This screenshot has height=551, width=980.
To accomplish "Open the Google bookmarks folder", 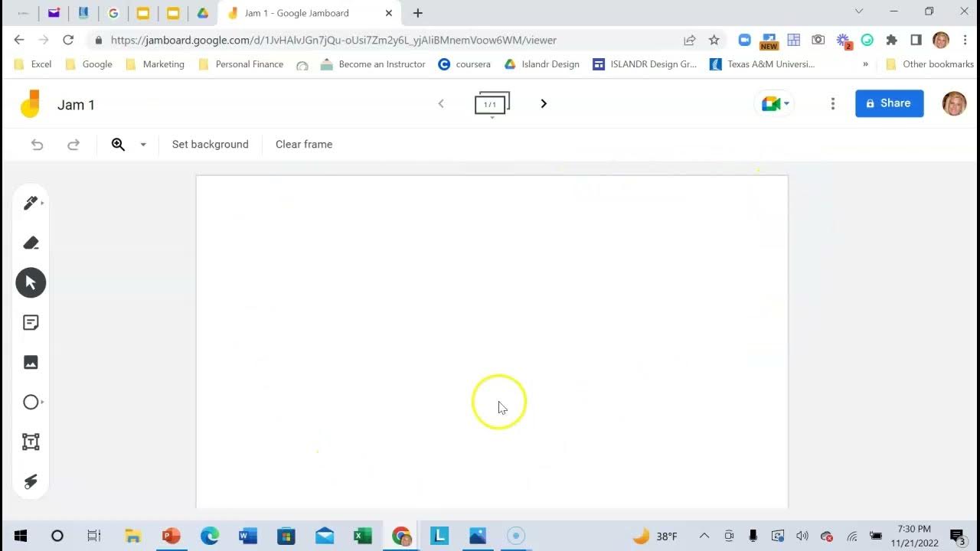I will click(x=89, y=64).
